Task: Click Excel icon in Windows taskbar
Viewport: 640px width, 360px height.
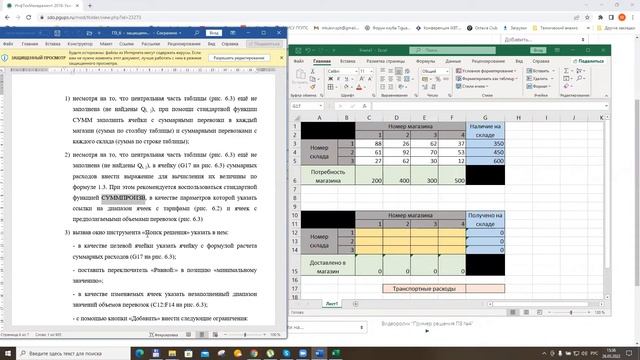Action: pyautogui.click(x=336, y=353)
